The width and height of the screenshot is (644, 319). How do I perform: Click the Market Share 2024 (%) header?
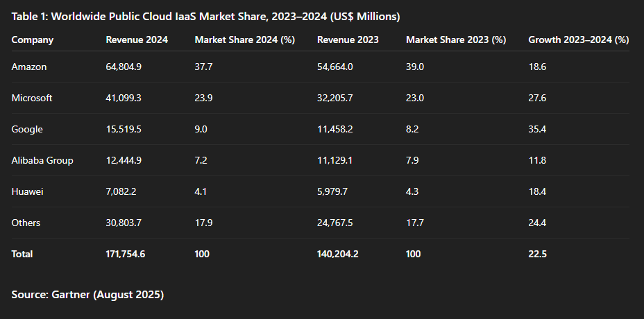(x=245, y=40)
